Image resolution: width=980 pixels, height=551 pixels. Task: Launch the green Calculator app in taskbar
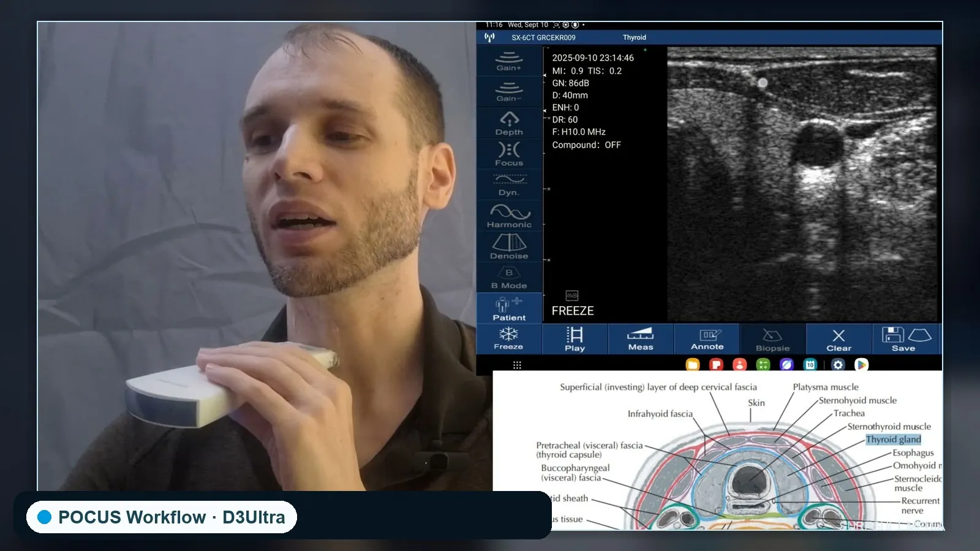(763, 365)
